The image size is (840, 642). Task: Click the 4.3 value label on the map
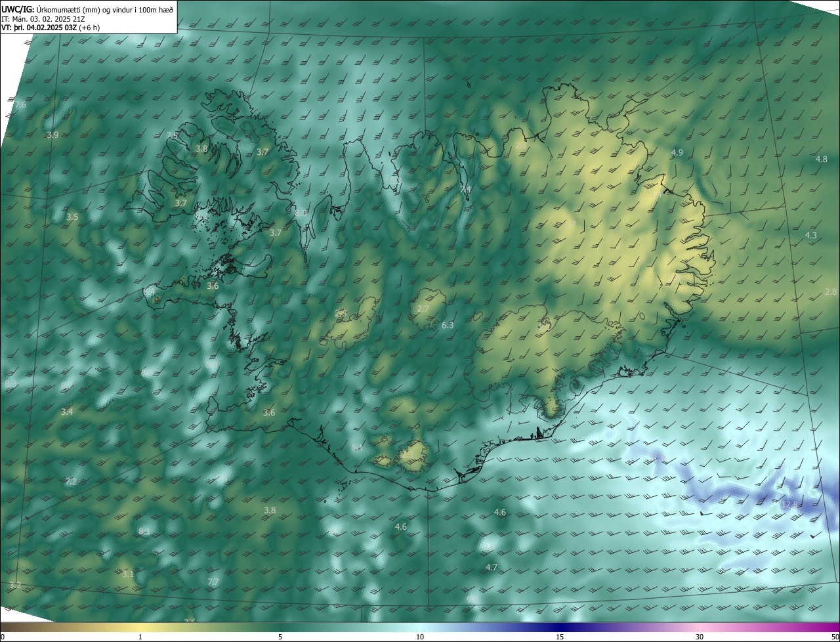(x=811, y=235)
